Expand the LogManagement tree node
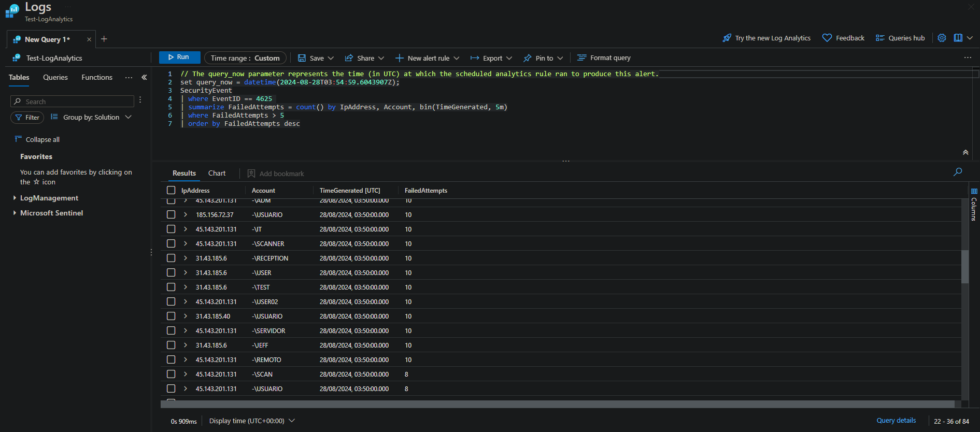 pyautogui.click(x=15, y=198)
